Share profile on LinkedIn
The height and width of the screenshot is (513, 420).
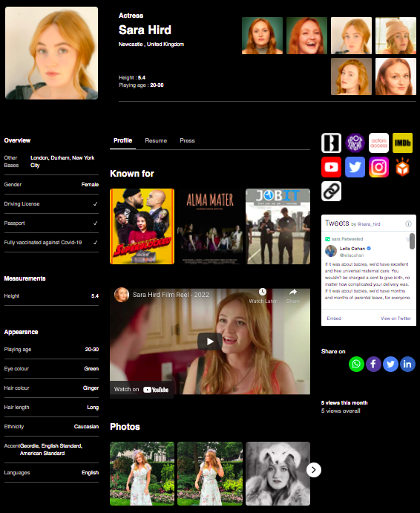point(407,364)
